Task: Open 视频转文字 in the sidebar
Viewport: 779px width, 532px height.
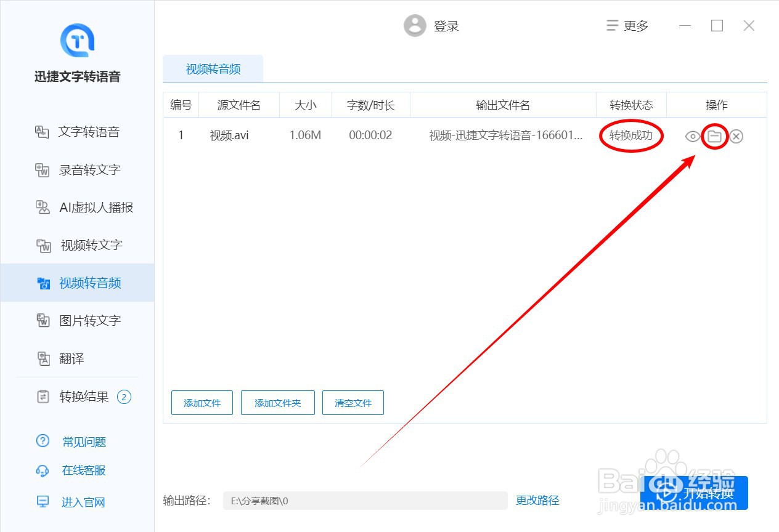Action: 77,245
